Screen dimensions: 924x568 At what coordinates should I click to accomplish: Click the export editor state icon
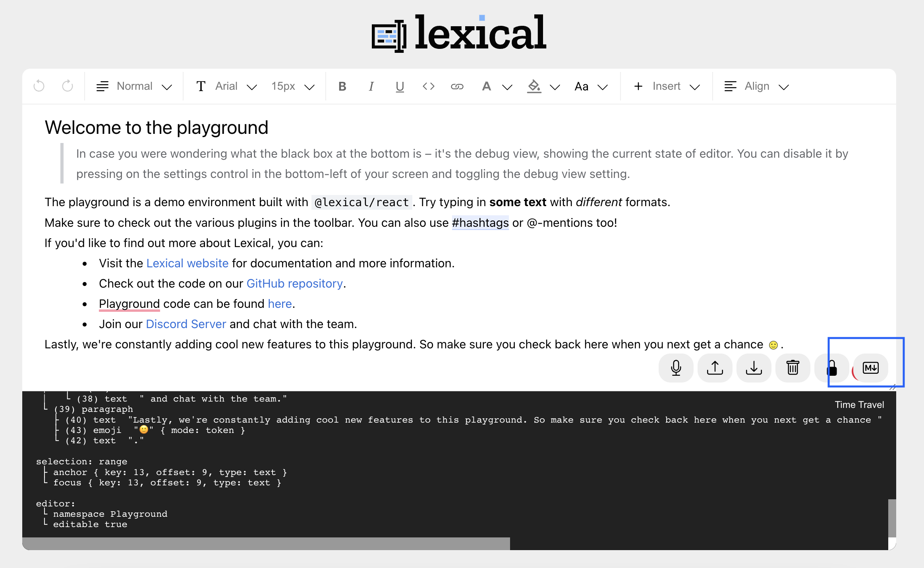[754, 368]
